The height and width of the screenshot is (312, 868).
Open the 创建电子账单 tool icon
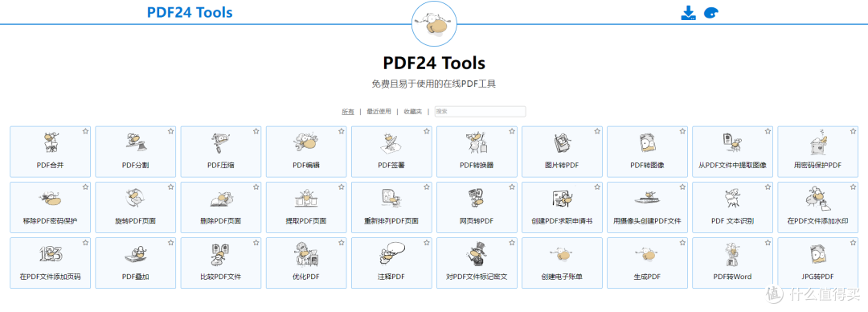[x=562, y=254]
